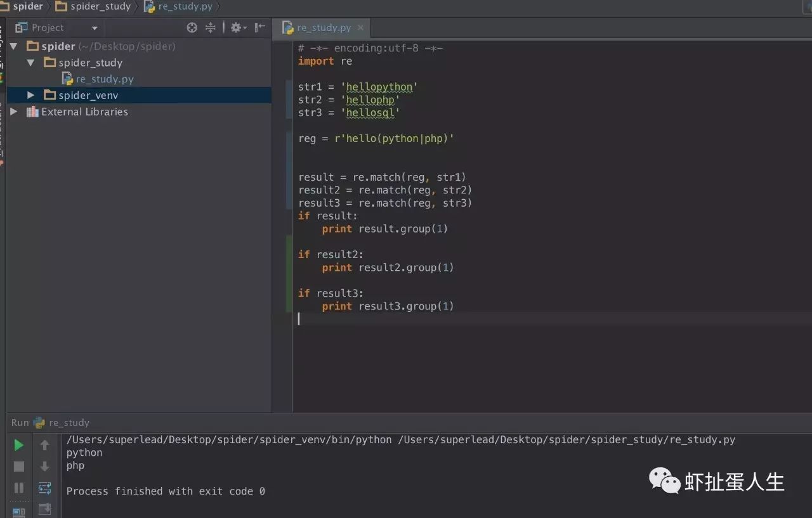Click 'if result3:' line in editor

point(331,293)
